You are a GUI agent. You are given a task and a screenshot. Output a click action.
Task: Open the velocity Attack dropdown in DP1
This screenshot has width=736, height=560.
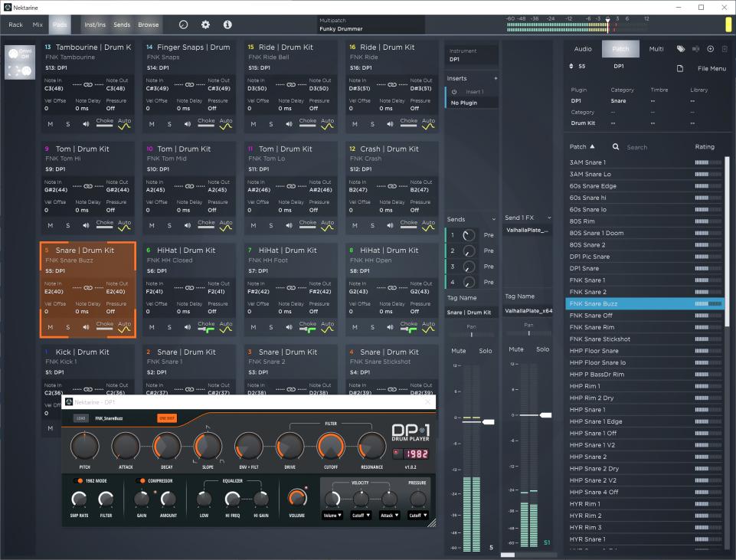(389, 516)
